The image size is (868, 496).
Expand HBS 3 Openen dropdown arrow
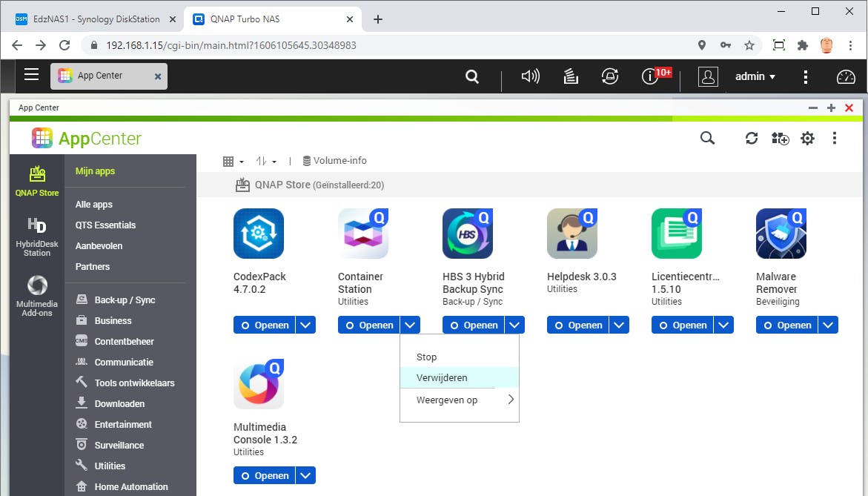[x=515, y=325]
